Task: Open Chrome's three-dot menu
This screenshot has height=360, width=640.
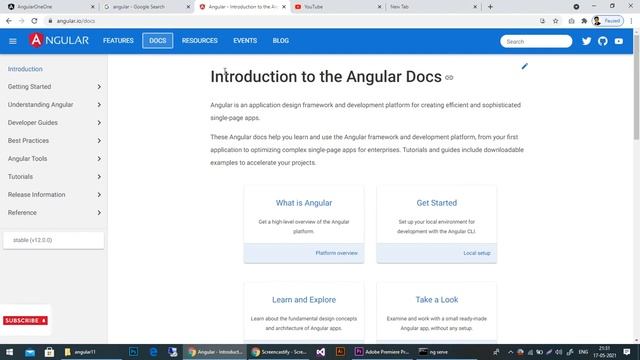Action: [631, 21]
